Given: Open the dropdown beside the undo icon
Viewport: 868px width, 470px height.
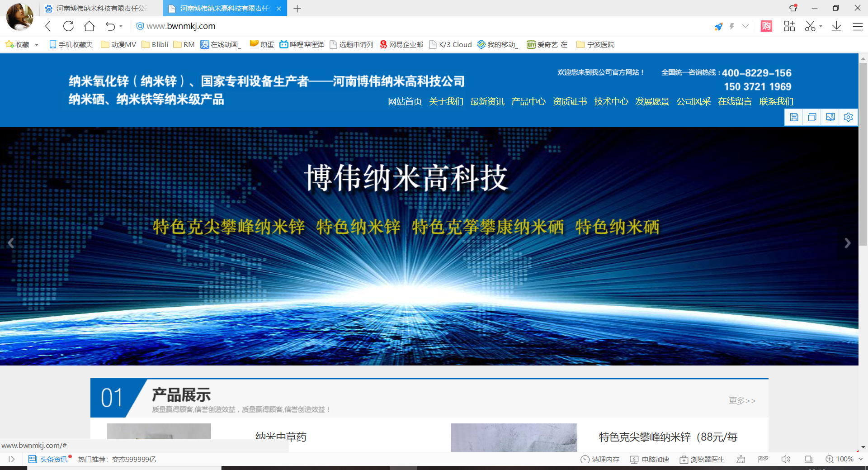Looking at the screenshot, I should pyautogui.click(x=121, y=26).
